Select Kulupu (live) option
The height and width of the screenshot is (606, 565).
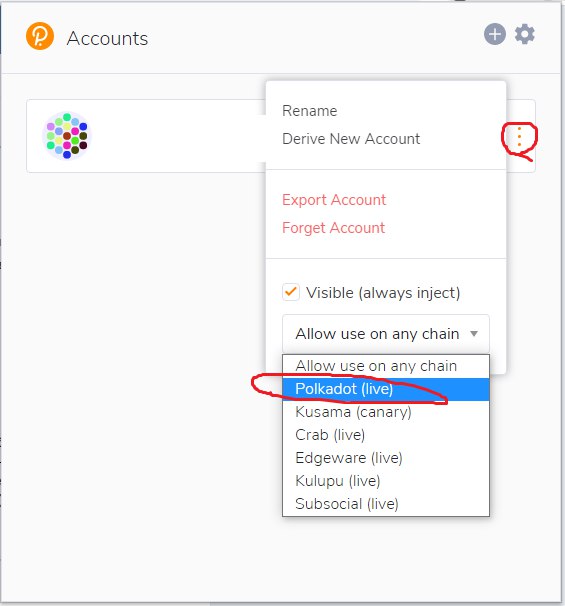click(386, 481)
